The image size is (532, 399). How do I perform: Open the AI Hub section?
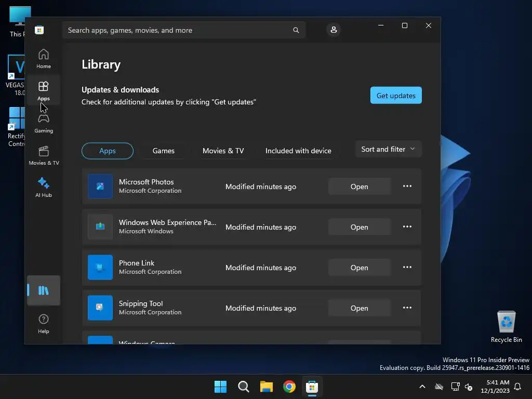[x=44, y=188]
